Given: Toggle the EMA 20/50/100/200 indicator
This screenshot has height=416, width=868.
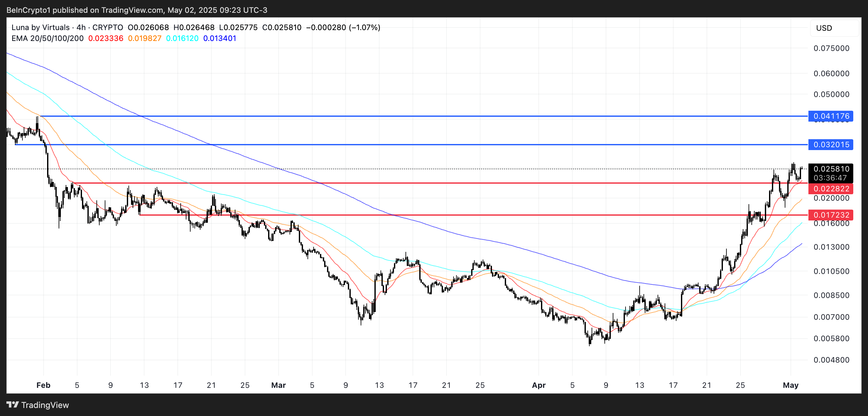Looking at the screenshot, I should coord(47,38).
